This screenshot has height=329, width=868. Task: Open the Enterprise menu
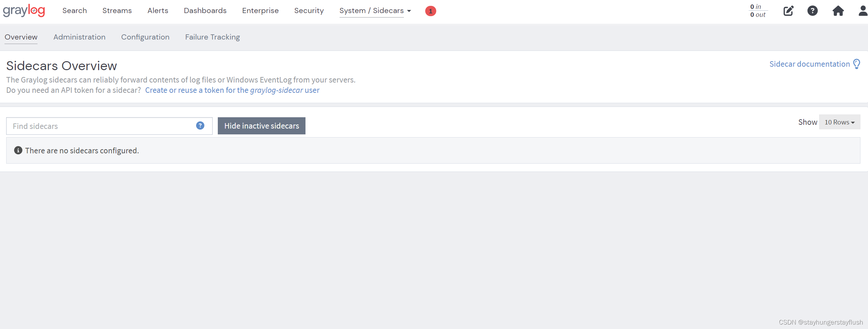260,11
